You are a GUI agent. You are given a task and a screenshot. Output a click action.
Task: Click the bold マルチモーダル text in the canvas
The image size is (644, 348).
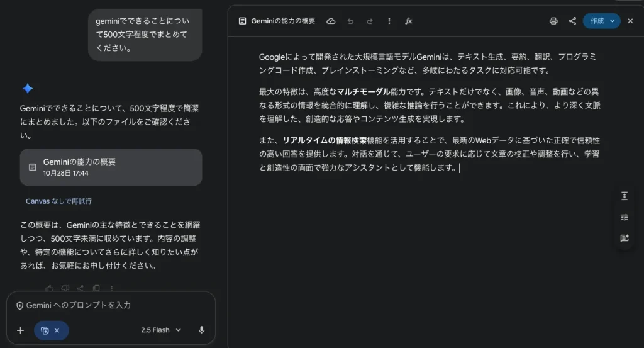[364, 92]
